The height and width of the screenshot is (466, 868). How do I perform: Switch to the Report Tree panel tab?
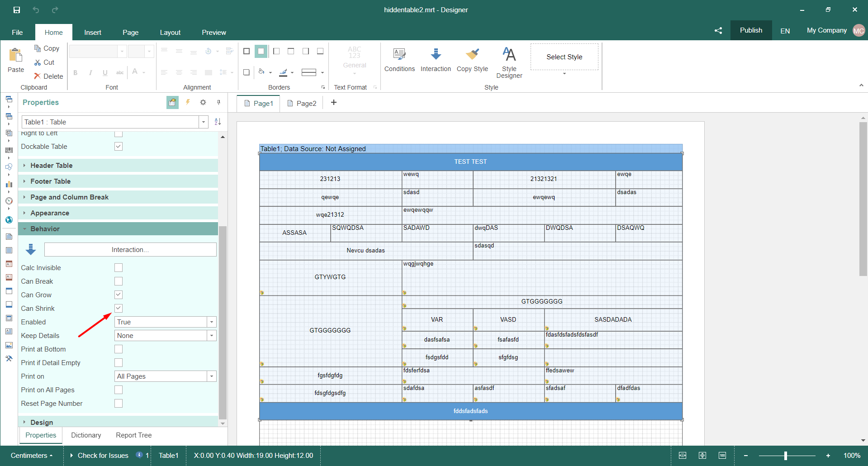tap(134, 435)
